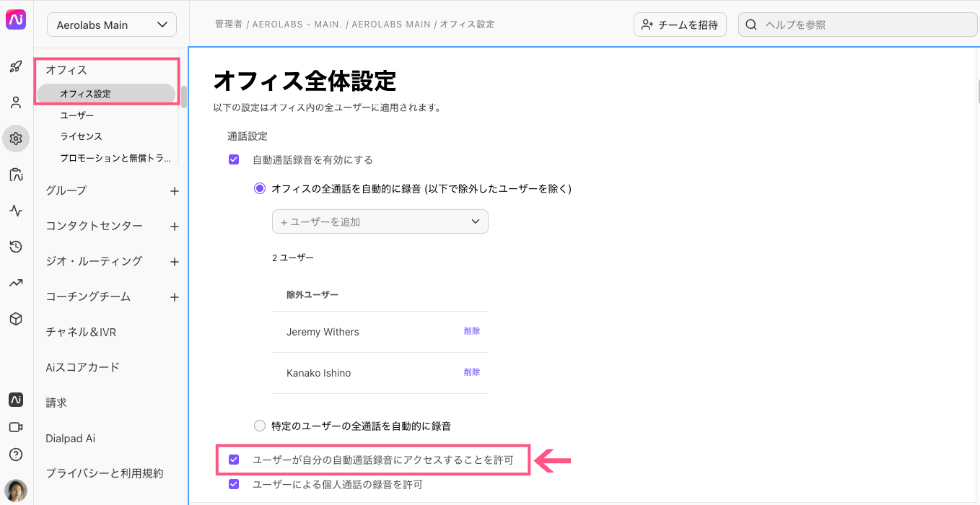
Task: Click the オフィス全体設定 heading
Action: (305, 81)
